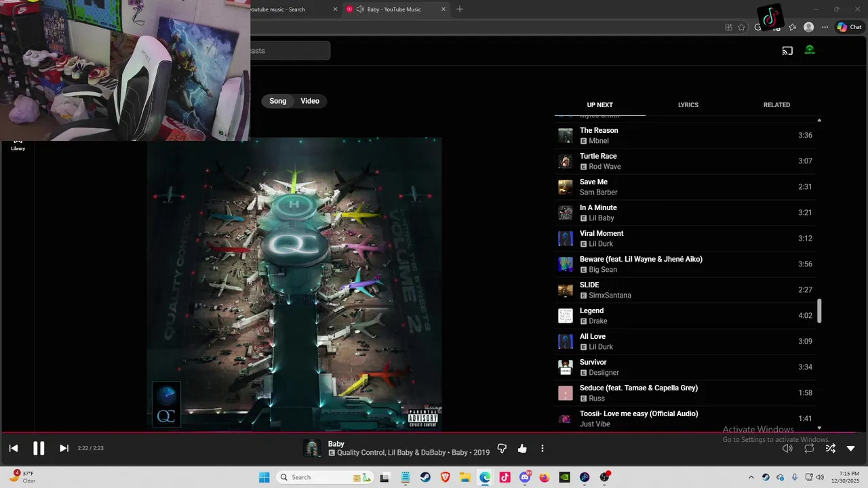Screen dimensions: 868x488
Task: Open artist Big Sean from the queue
Action: pyautogui.click(x=603, y=270)
